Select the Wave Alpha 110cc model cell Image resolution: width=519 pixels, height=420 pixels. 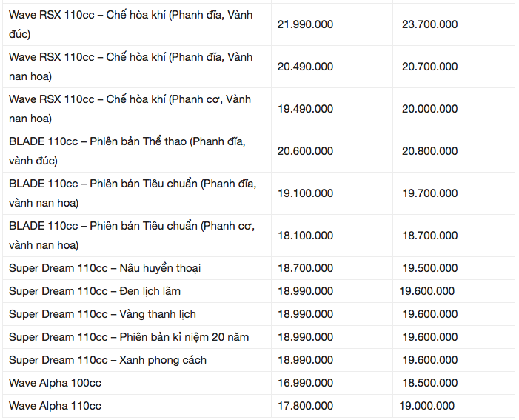[x=55, y=406]
